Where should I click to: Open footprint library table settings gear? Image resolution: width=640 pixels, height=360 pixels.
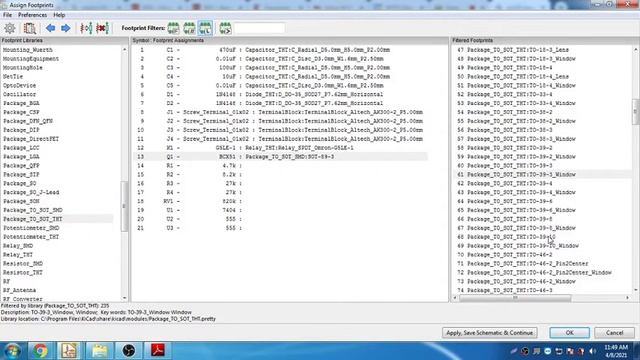(x=10, y=28)
